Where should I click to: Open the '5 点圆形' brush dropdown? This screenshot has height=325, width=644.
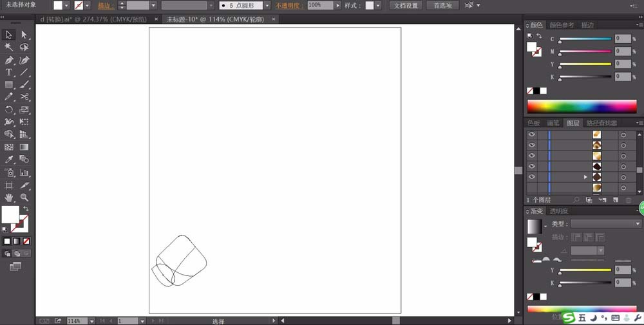point(267,5)
